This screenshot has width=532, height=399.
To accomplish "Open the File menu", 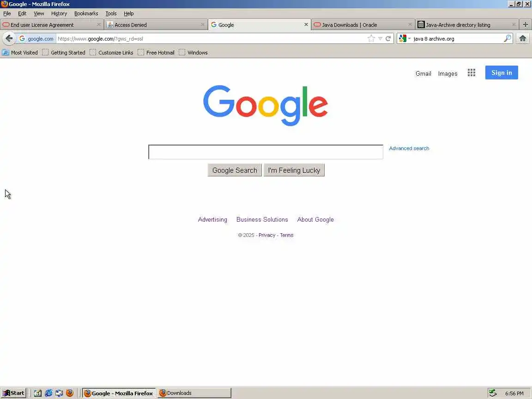I will (x=7, y=13).
